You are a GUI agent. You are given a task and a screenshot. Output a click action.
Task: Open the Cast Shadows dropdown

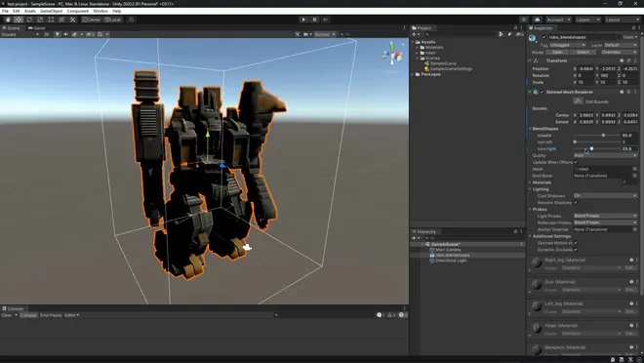pos(605,196)
